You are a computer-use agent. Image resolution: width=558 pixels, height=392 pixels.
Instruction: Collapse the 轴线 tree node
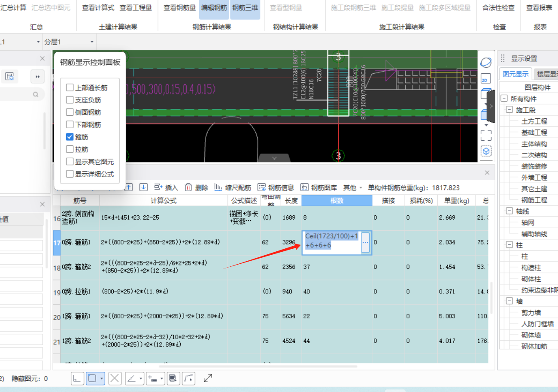click(509, 211)
